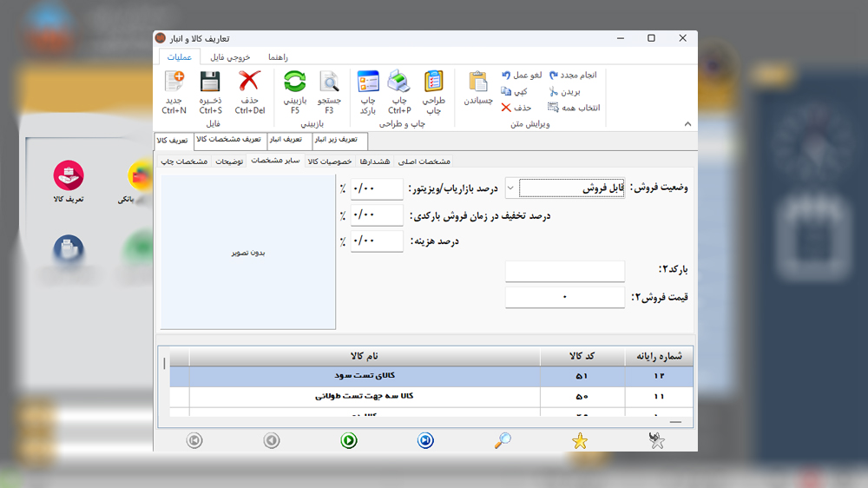This screenshot has height=488, width=868.
Task: Click the red X حذف (Ctrl+Del) icon
Action: click(249, 83)
